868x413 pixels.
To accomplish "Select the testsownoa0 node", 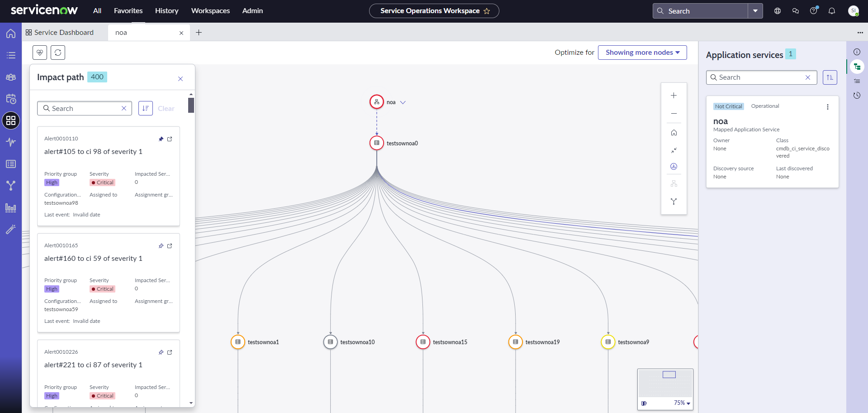I will (x=377, y=143).
